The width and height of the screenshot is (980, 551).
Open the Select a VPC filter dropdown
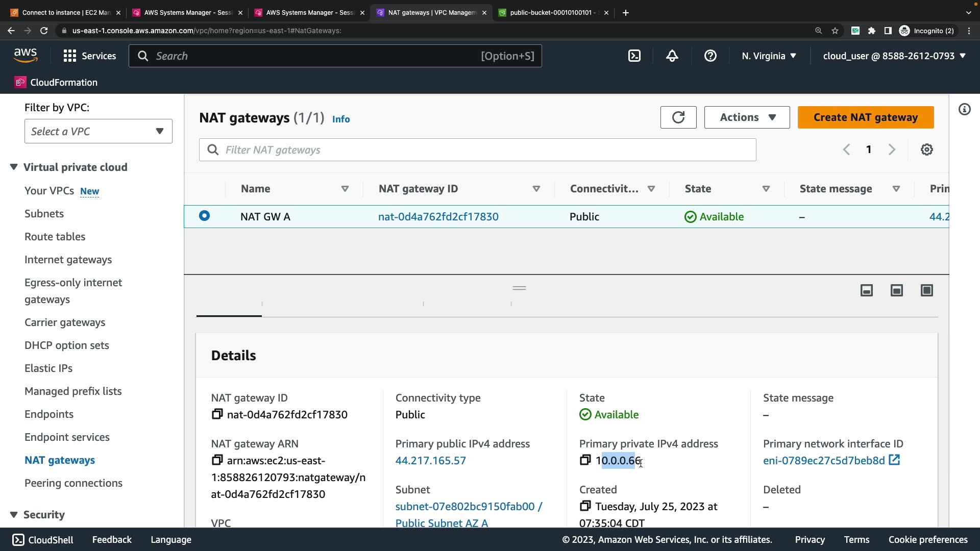pyautogui.click(x=98, y=131)
